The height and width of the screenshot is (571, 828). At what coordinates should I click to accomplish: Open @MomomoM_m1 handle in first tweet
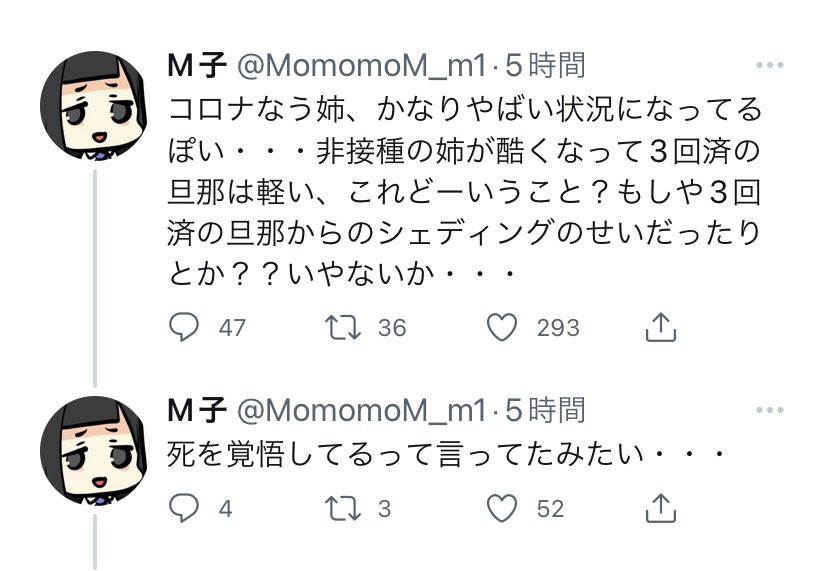(361, 66)
